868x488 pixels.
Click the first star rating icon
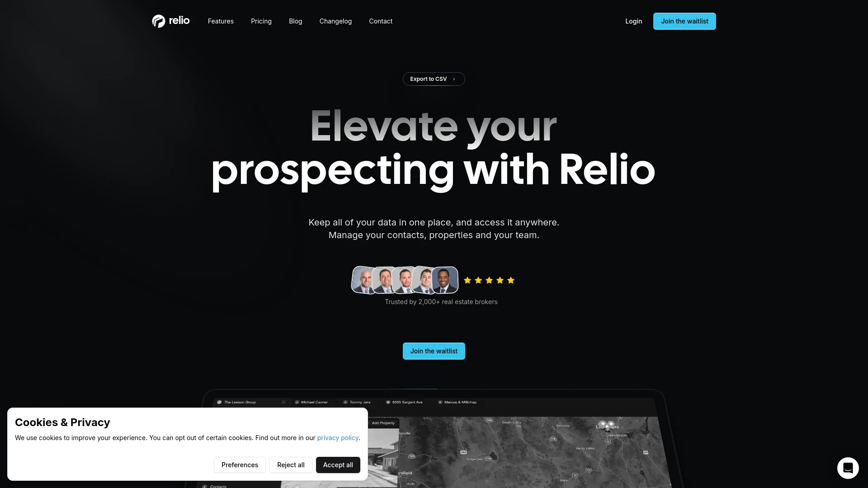467,280
